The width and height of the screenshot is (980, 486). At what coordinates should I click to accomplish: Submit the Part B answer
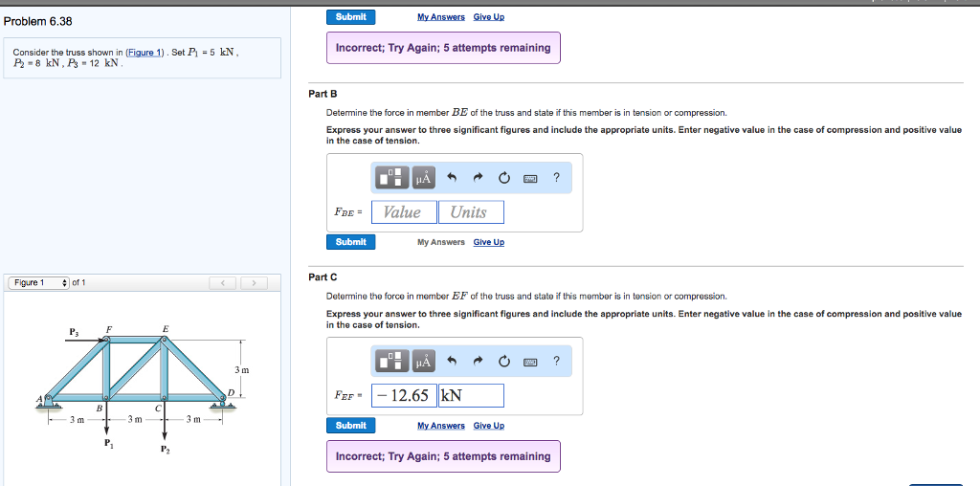(x=350, y=242)
